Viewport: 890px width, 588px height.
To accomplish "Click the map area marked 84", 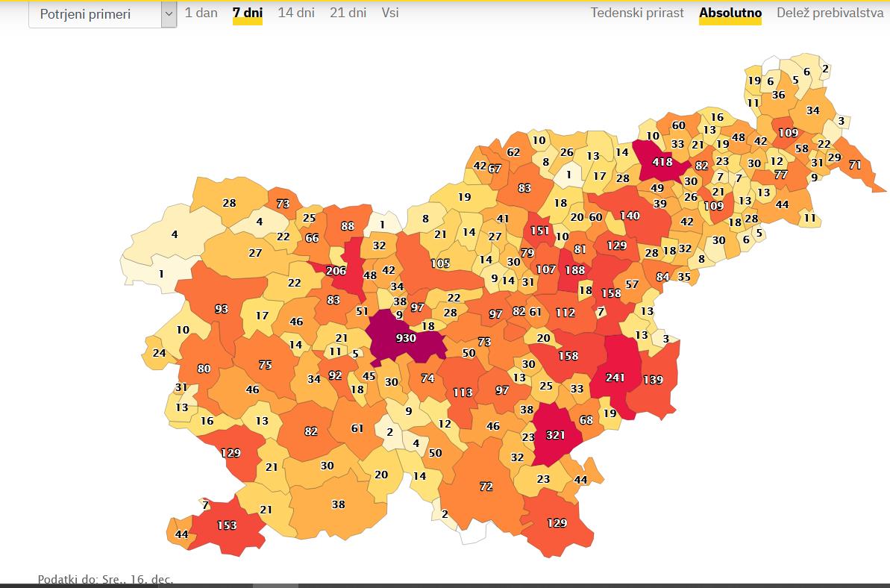I will coord(662,276).
